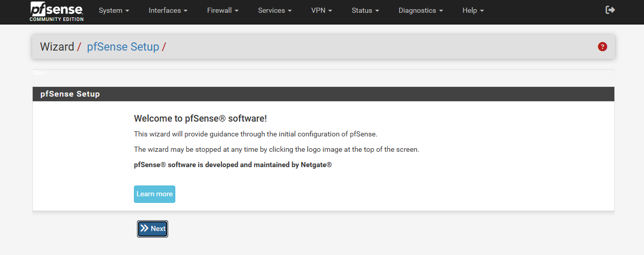644x255 pixels.
Task: Open the Diagnostics dropdown
Action: 421,10
